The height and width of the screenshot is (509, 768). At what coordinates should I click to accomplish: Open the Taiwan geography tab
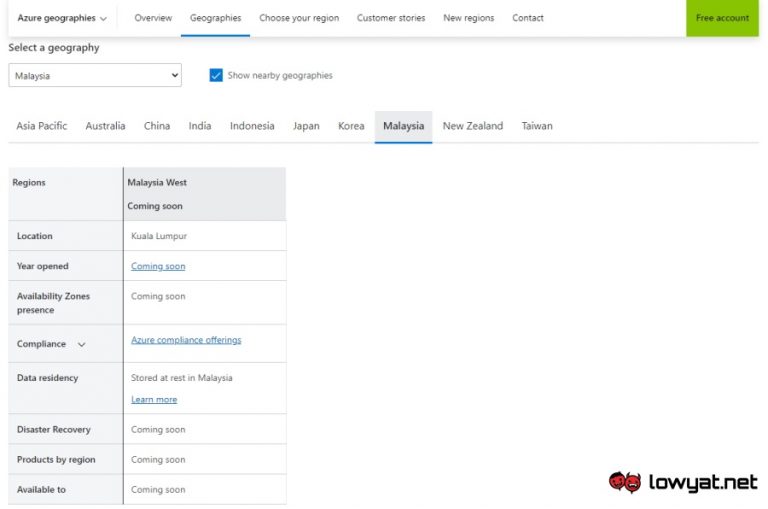(x=537, y=126)
